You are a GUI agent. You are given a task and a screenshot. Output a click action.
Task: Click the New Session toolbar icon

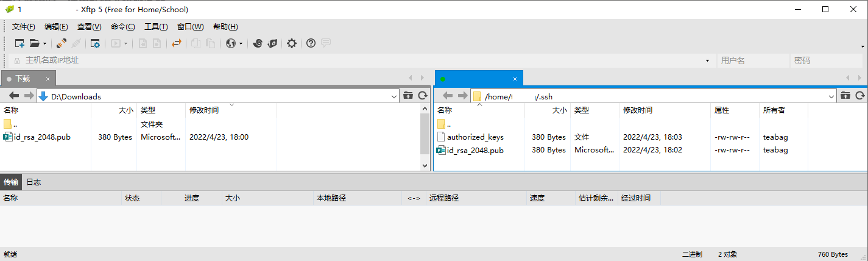[19, 43]
